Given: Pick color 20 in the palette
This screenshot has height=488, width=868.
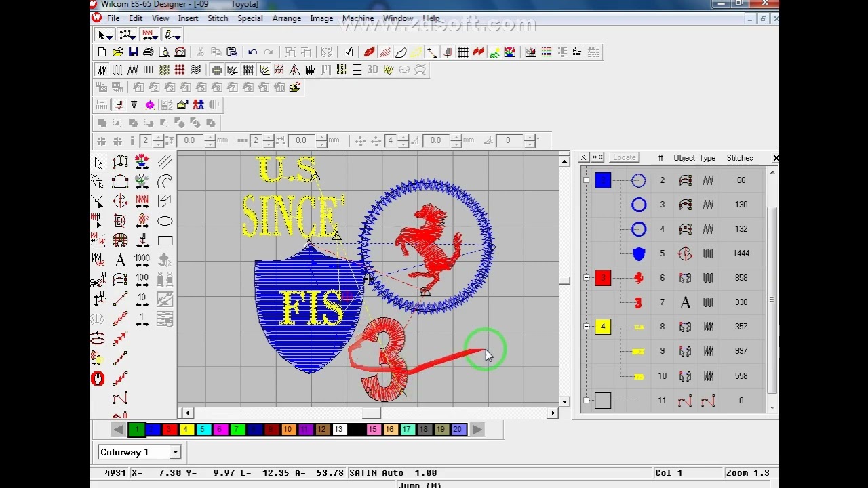Looking at the screenshot, I should tap(457, 429).
